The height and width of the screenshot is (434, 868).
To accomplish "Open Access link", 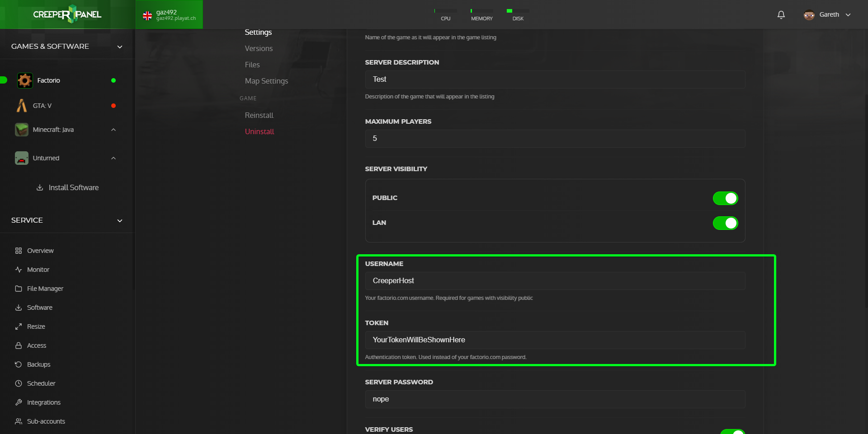I will [x=37, y=345].
